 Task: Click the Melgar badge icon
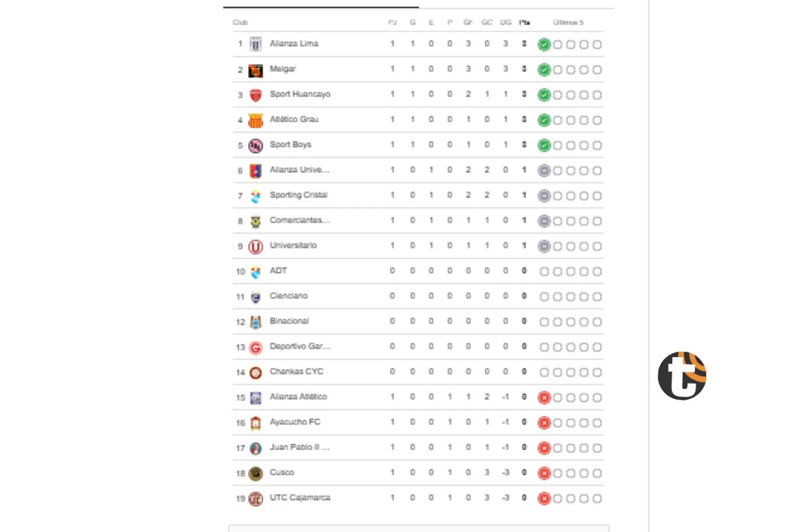click(x=256, y=68)
